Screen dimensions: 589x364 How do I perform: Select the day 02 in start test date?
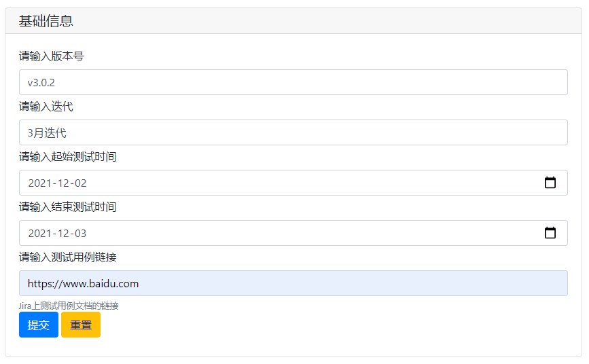80,183
